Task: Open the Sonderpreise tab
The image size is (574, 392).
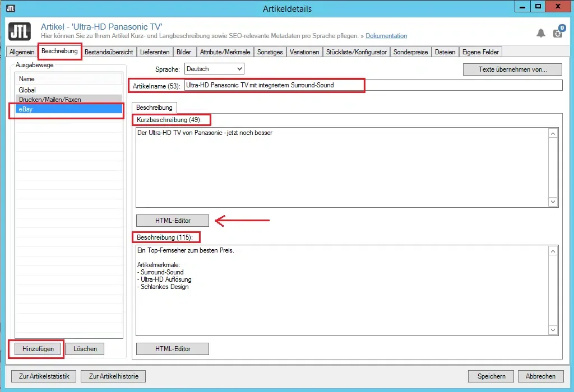Action: click(410, 52)
